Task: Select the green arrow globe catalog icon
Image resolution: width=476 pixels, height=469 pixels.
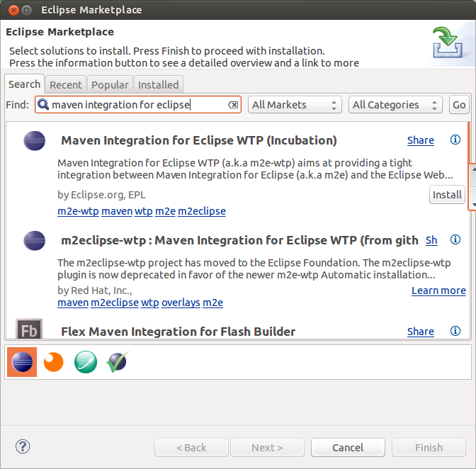Action: (x=86, y=362)
